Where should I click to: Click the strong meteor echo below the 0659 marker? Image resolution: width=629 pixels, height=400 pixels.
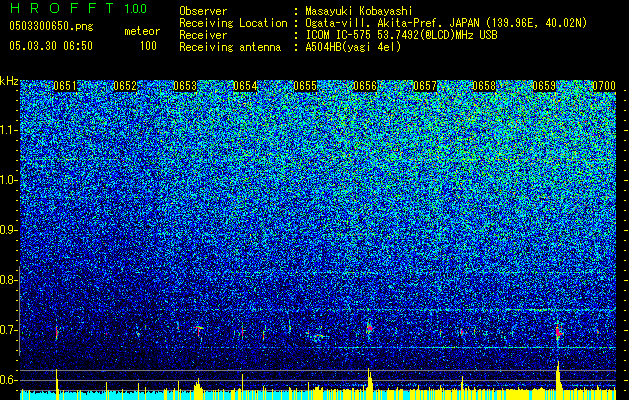[x=559, y=332]
